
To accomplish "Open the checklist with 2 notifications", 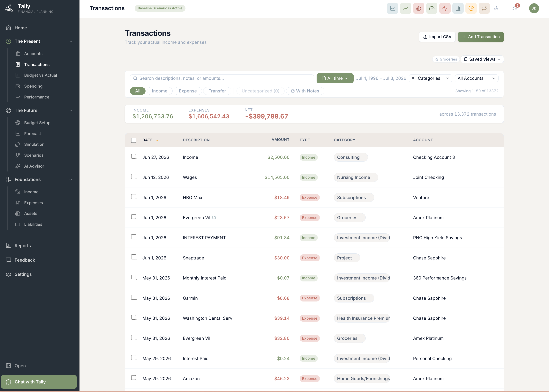I will click(x=515, y=8).
